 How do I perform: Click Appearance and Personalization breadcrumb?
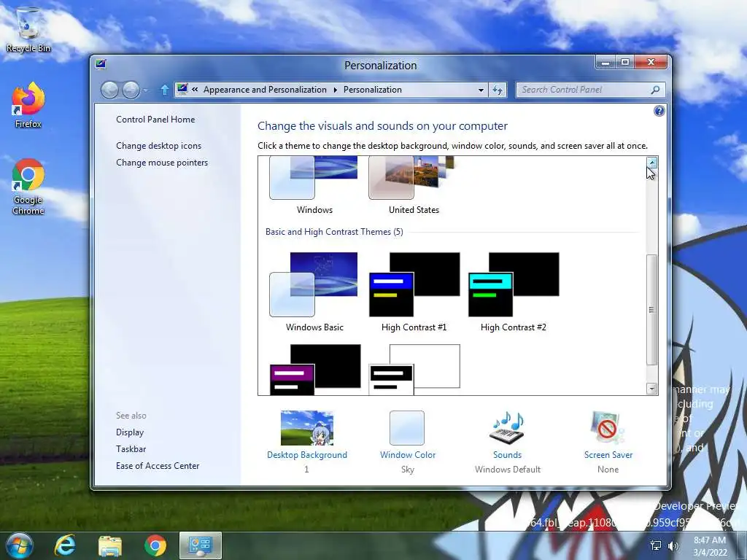(265, 90)
